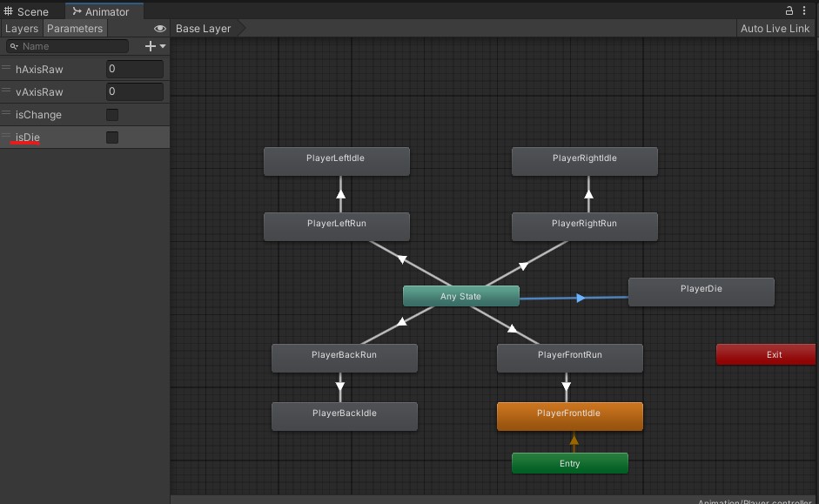Select the vAxisRaw parameter name
The height and width of the screenshot is (504, 819).
pos(39,92)
